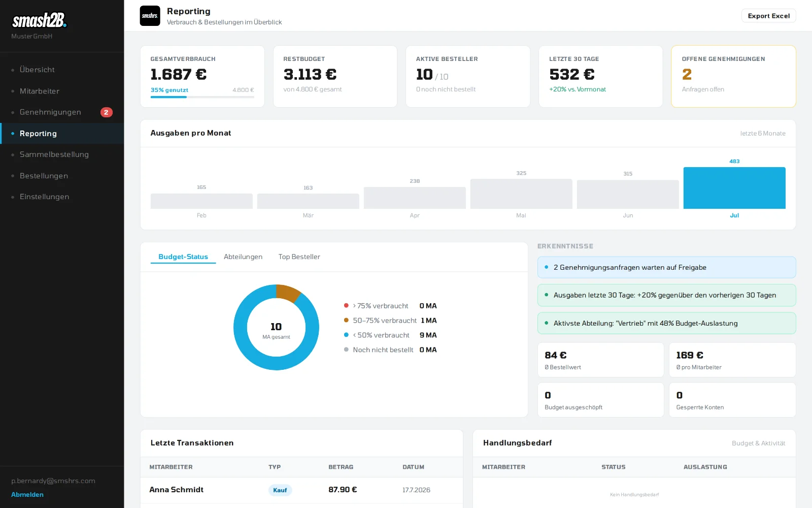Viewport: 812px width, 508px height.
Task: Click the Aktive Besteller card
Action: [468, 77]
